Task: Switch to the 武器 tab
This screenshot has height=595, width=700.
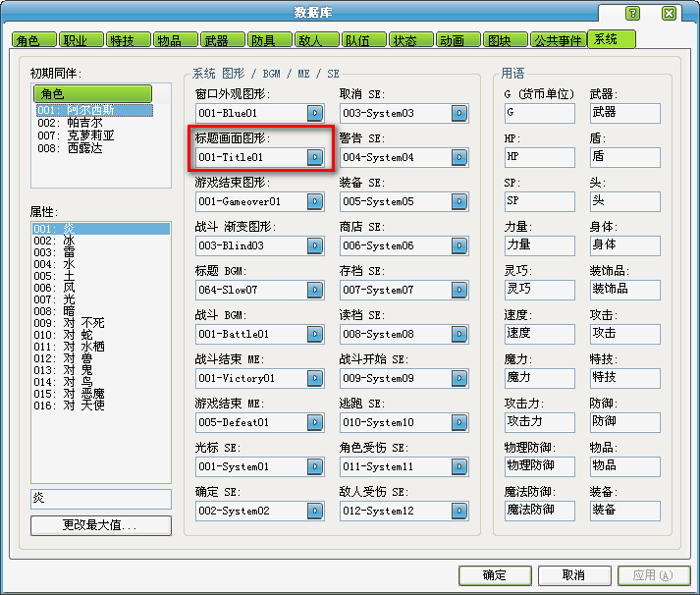Action: coord(223,40)
